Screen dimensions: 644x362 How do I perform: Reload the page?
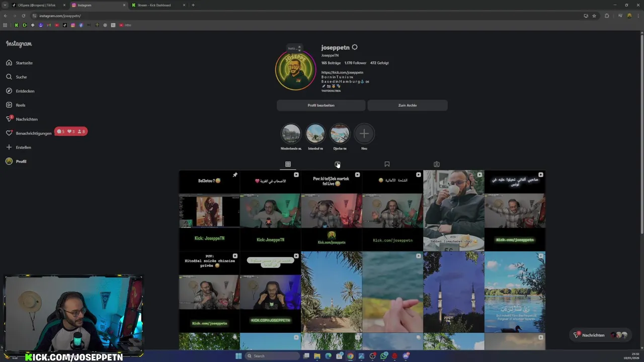[23, 16]
